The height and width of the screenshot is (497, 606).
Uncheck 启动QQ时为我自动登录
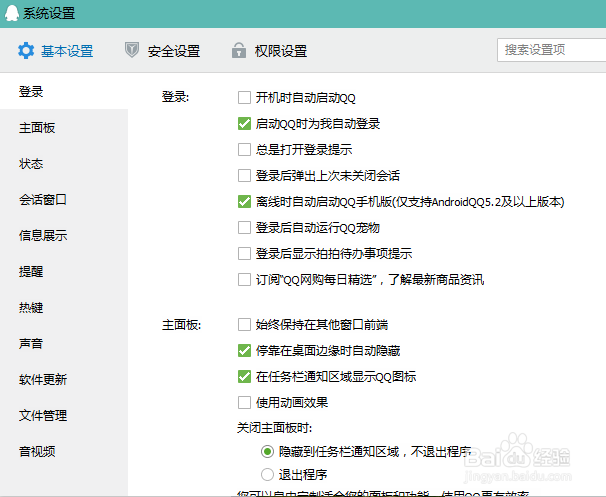click(x=244, y=124)
